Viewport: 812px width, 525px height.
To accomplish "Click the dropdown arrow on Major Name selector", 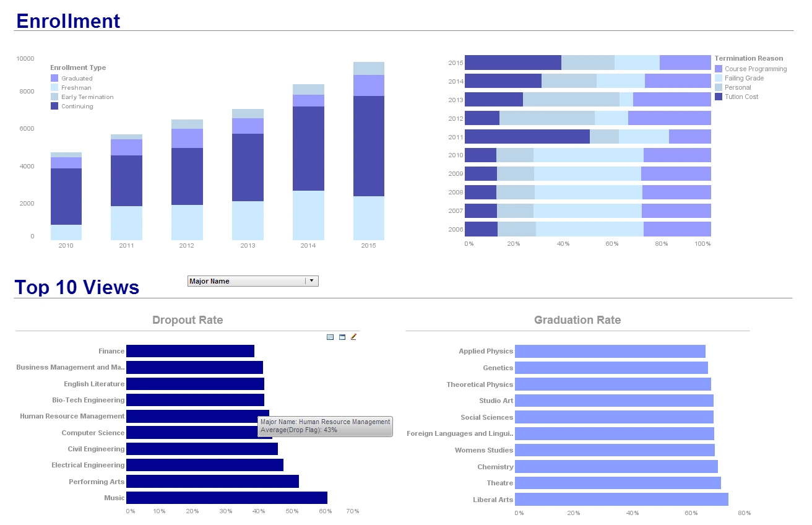I will pos(313,280).
